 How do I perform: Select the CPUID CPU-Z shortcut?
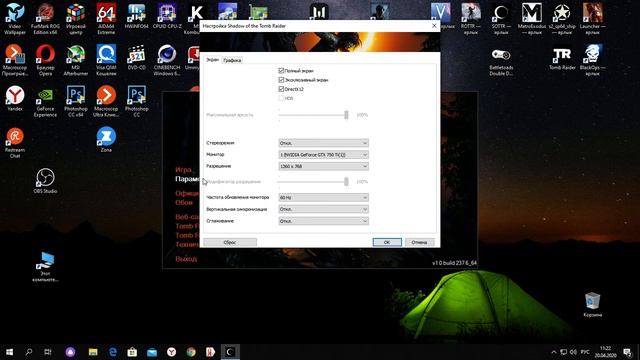(167, 16)
